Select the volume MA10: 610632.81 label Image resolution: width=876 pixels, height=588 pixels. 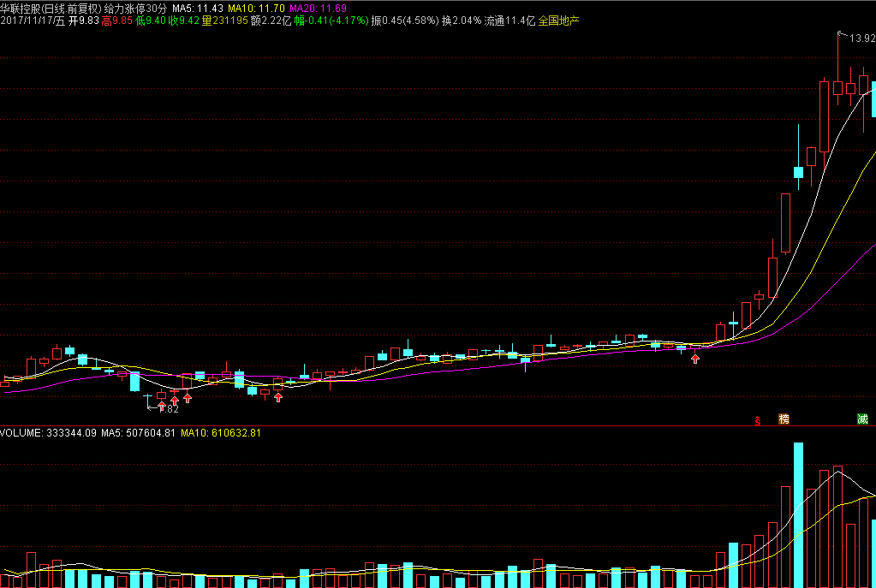point(221,433)
